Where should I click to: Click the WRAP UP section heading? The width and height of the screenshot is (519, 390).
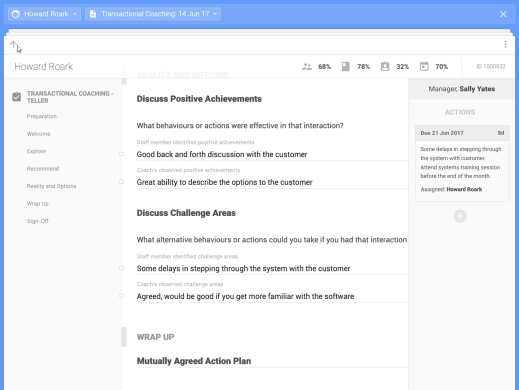155,337
